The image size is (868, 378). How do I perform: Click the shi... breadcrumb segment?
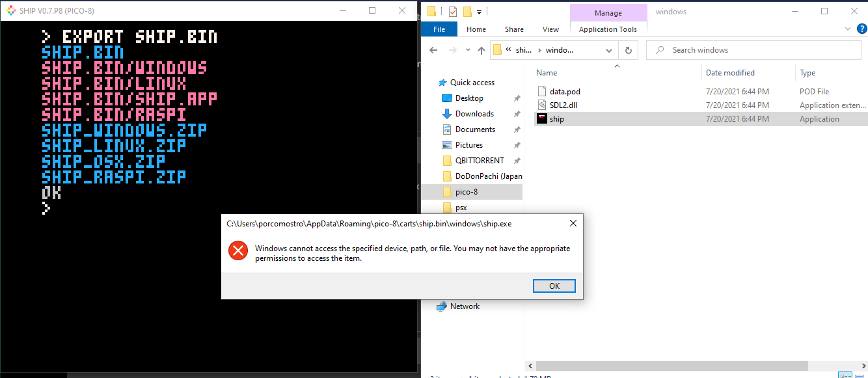click(x=523, y=50)
